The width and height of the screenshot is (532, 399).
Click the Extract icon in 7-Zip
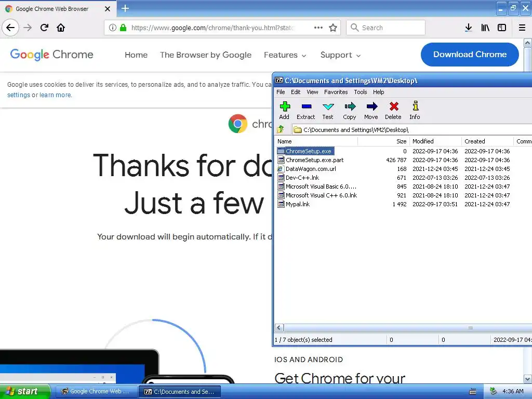[x=306, y=107]
